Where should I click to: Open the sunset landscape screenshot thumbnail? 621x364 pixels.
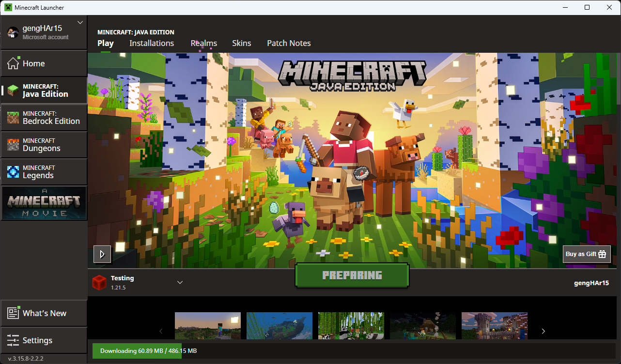coord(208,326)
